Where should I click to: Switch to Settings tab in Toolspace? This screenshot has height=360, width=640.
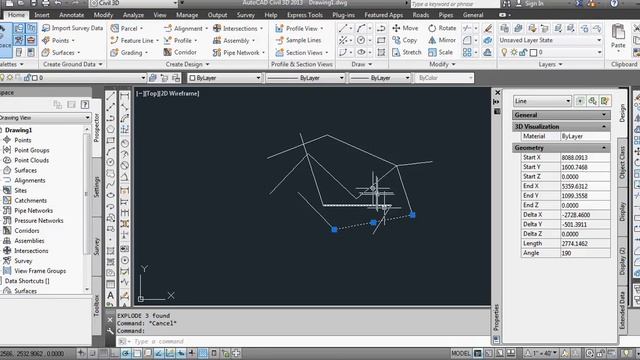click(x=97, y=187)
